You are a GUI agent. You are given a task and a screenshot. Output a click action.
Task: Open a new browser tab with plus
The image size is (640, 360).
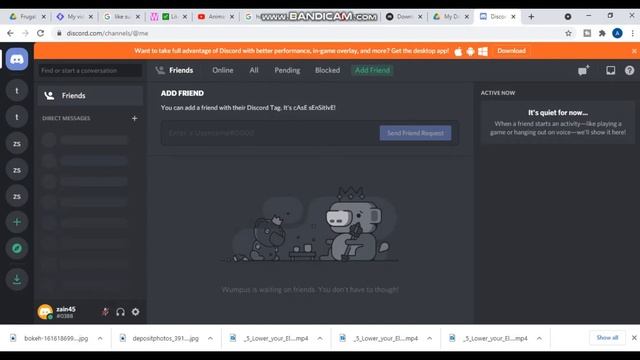[x=531, y=17]
